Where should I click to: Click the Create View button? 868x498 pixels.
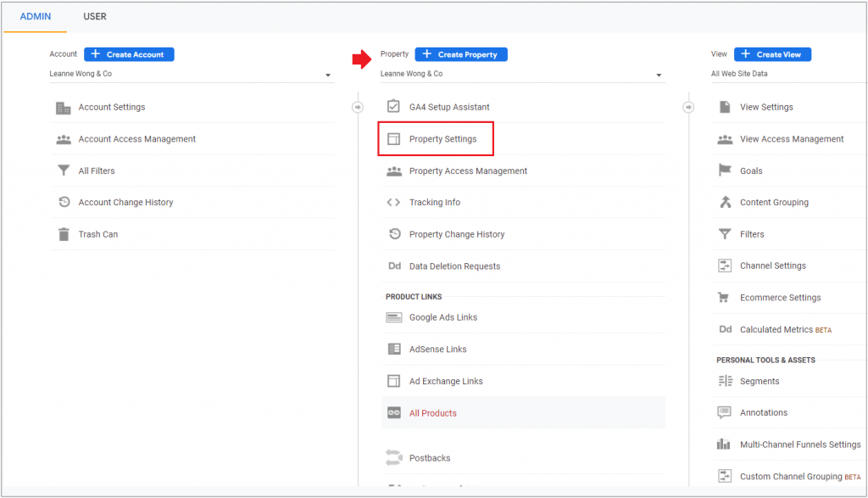(772, 54)
